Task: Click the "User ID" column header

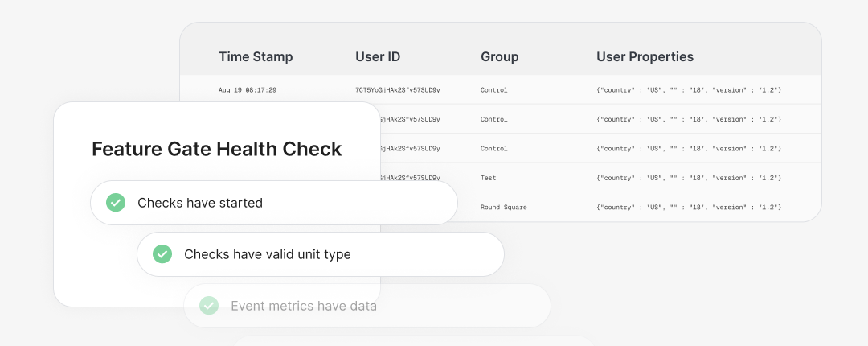Action: 378,56
